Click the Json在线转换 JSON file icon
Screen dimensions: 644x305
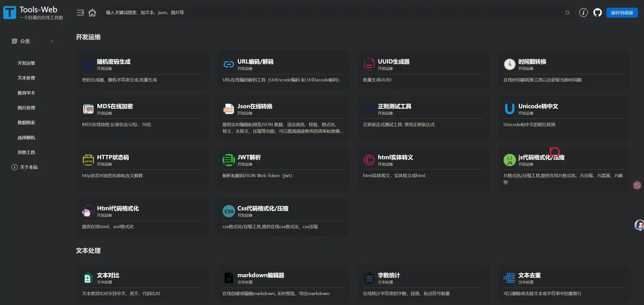(228, 109)
